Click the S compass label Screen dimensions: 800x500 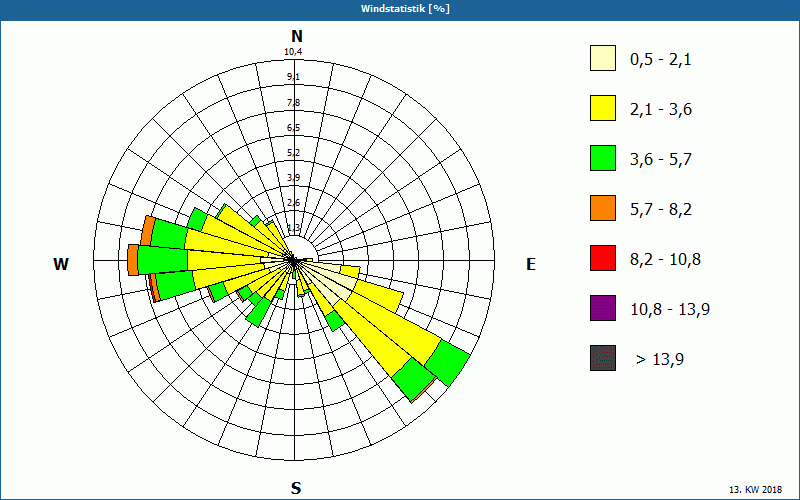click(x=296, y=488)
